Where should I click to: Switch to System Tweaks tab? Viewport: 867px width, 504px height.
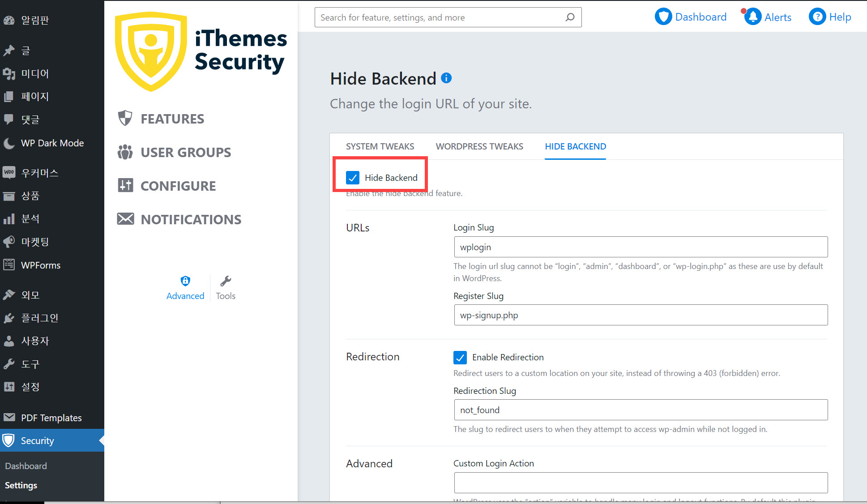(380, 146)
